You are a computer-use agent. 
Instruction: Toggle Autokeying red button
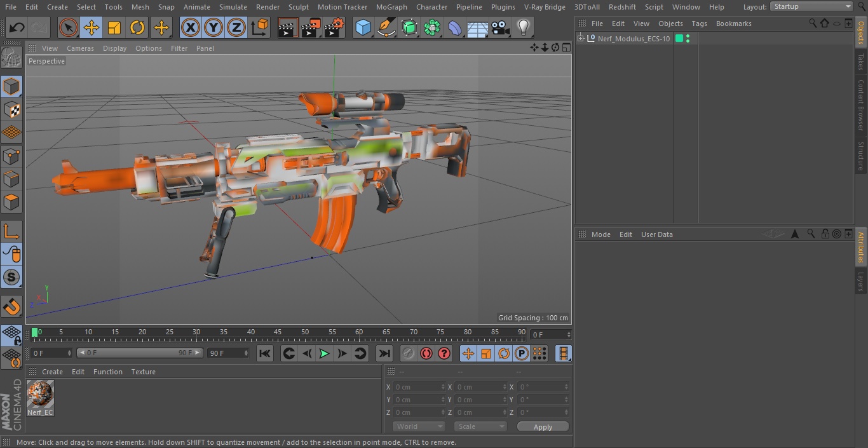[426, 353]
